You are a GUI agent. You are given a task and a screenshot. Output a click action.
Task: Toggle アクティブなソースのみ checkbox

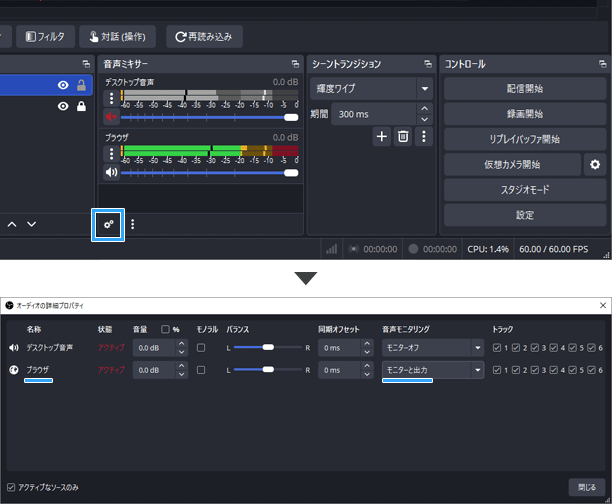pyautogui.click(x=12, y=487)
